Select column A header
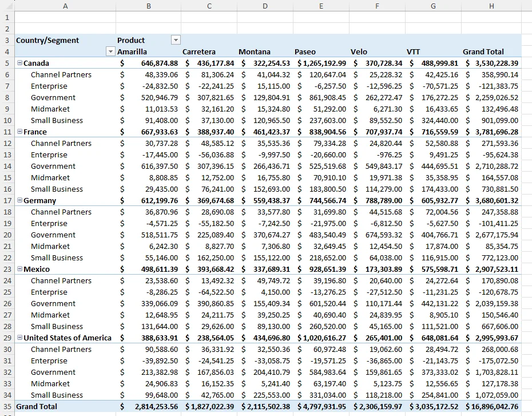 click(65, 6)
